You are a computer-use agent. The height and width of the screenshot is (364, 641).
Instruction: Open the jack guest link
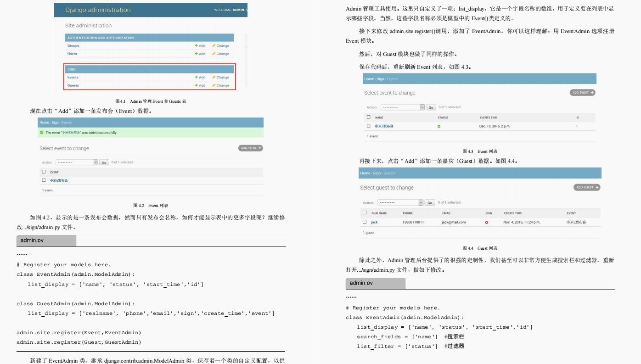point(374,222)
